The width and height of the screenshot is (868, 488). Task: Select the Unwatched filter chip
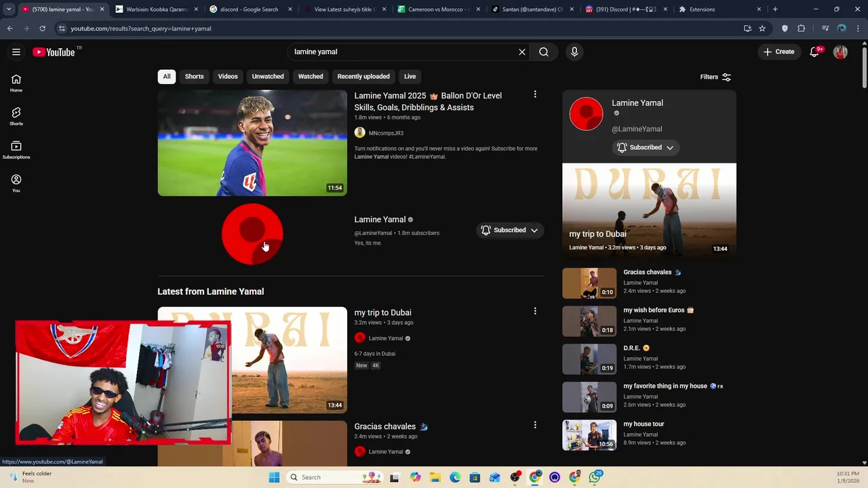[x=268, y=77]
